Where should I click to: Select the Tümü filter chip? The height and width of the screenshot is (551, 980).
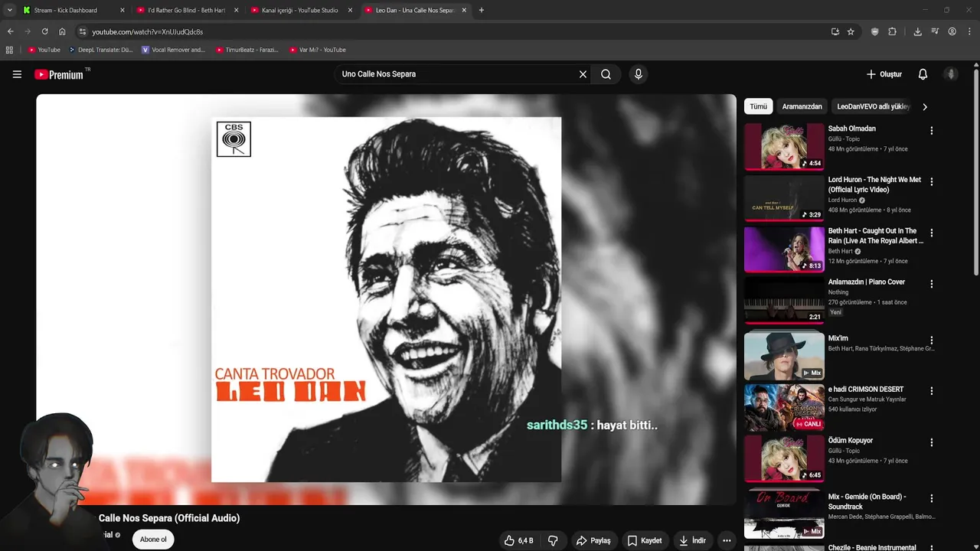point(758,106)
